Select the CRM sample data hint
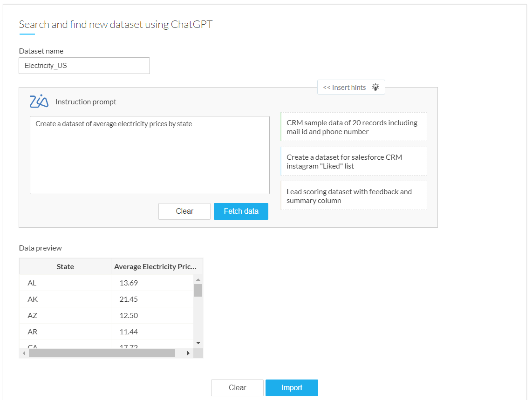The height and width of the screenshot is (400, 532). click(354, 127)
